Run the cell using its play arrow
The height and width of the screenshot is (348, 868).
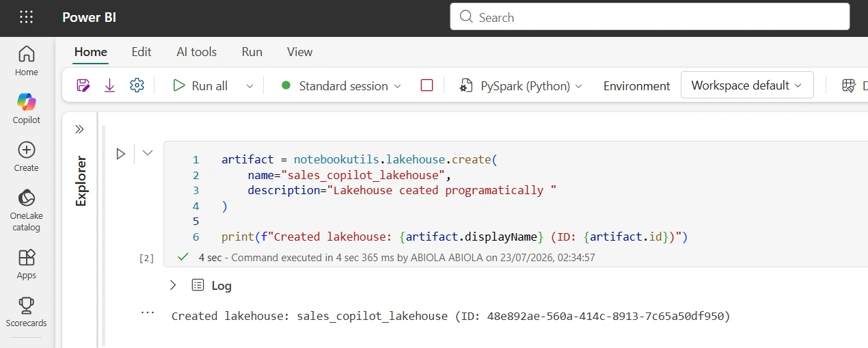click(121, 154)
